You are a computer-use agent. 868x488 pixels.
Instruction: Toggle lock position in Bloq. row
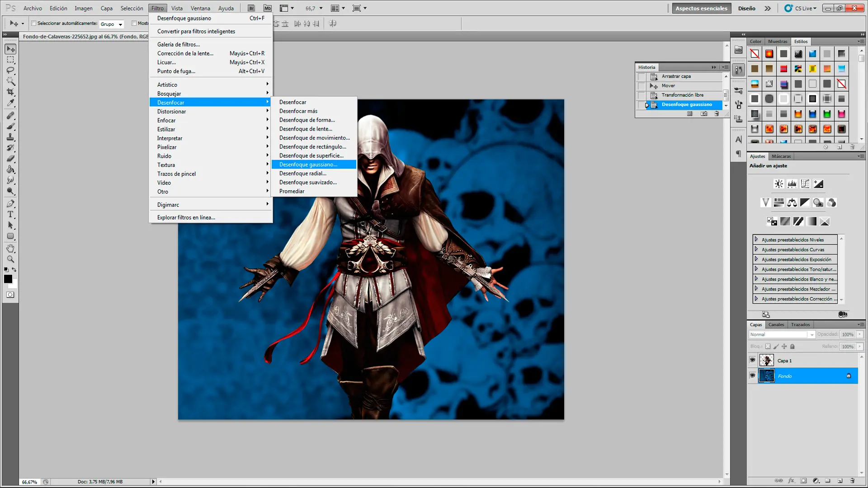click(x=784, y=347)
